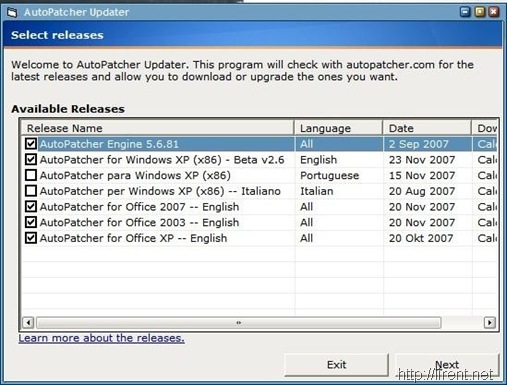This screenshot has width=507, height=385.
Task: Uncheck AutoPatcher for Office 2007 English
Action: click(31, 206)
